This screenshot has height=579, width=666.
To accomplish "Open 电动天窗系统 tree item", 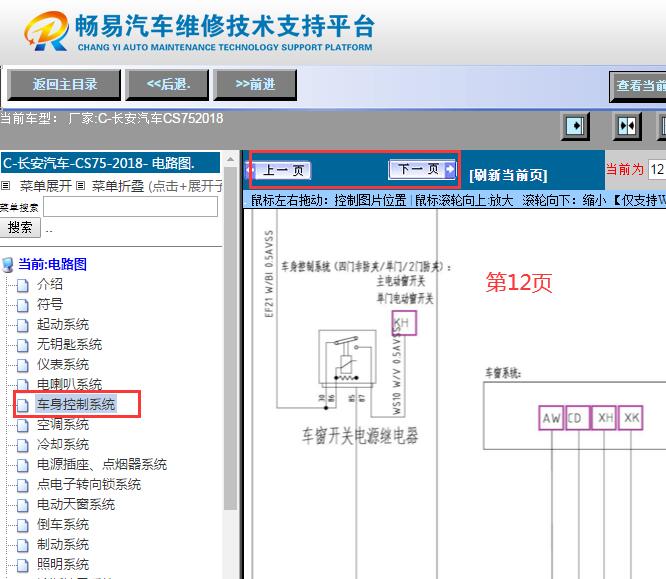I will pos(76,504).
